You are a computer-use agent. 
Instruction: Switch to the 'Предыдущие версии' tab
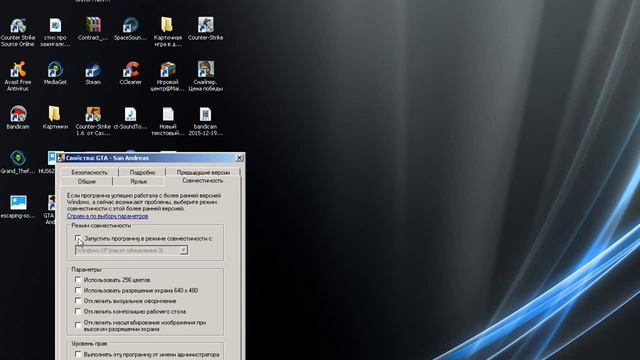point(203,172)
